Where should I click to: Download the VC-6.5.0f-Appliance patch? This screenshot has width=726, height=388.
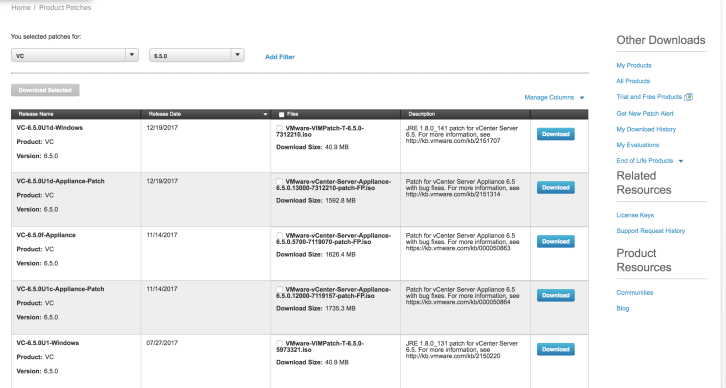[556, 241]
